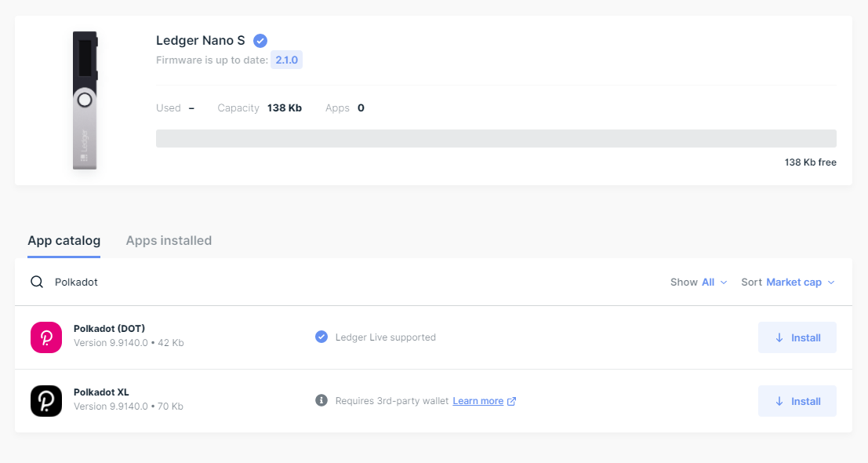The image size is (868, 463).
Task: Open the Polkadot (DOT) app icon
Action: pyautogui.click(x=45, y=337)
